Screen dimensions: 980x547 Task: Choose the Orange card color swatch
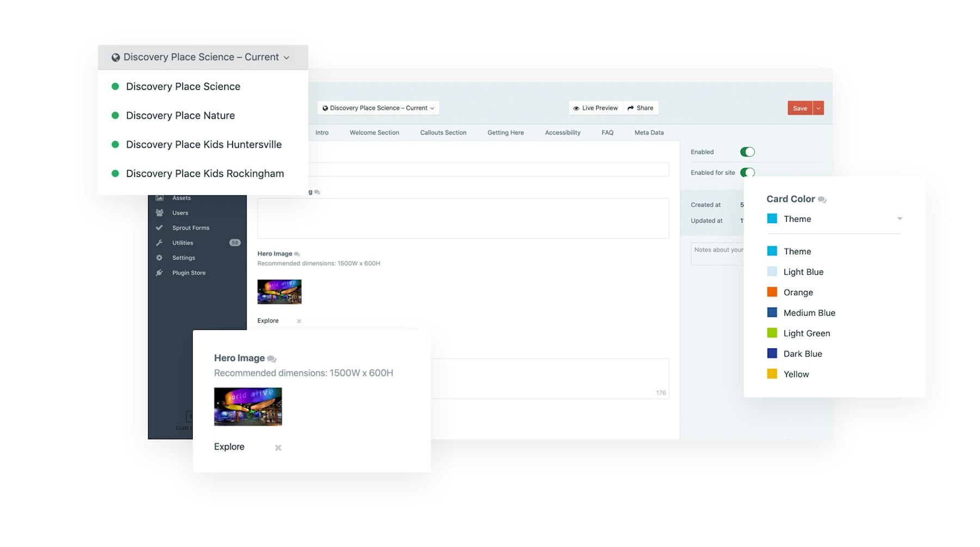pos(772,292)
